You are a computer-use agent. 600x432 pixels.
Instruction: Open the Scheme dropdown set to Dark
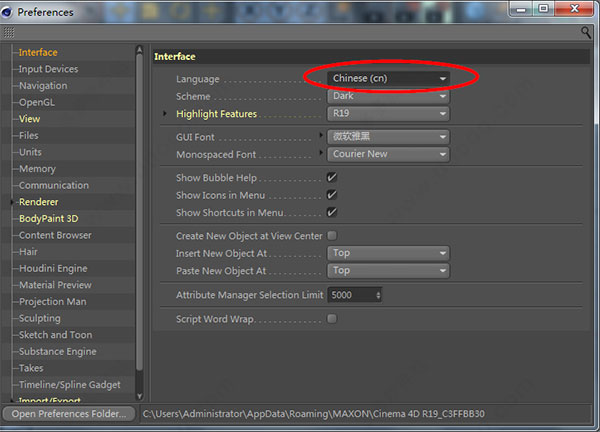(389, 97)
